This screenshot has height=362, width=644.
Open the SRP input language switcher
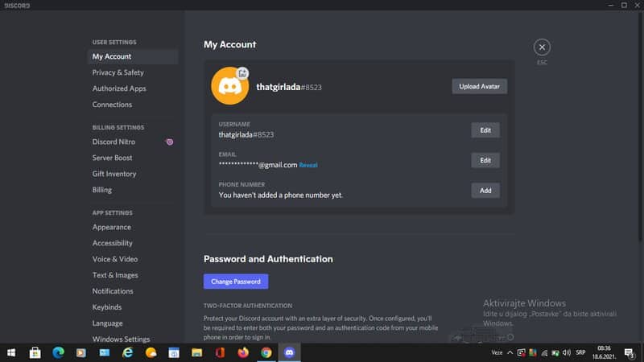[580, 352]
